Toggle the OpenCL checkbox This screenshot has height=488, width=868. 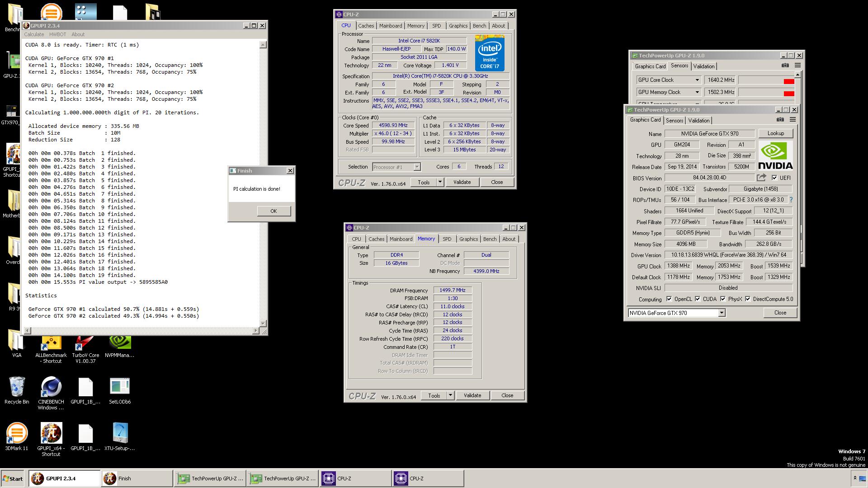(669, 299)
